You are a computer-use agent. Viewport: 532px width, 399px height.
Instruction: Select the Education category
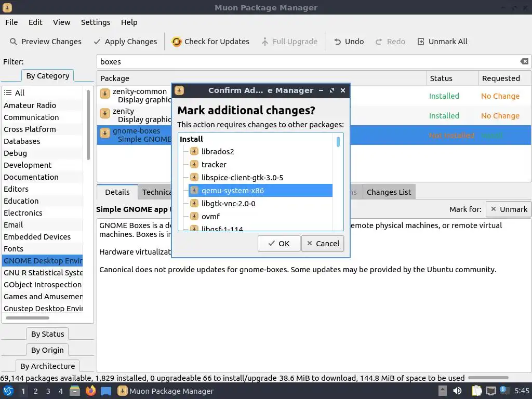pyautogui.click(x=43, y=201)
